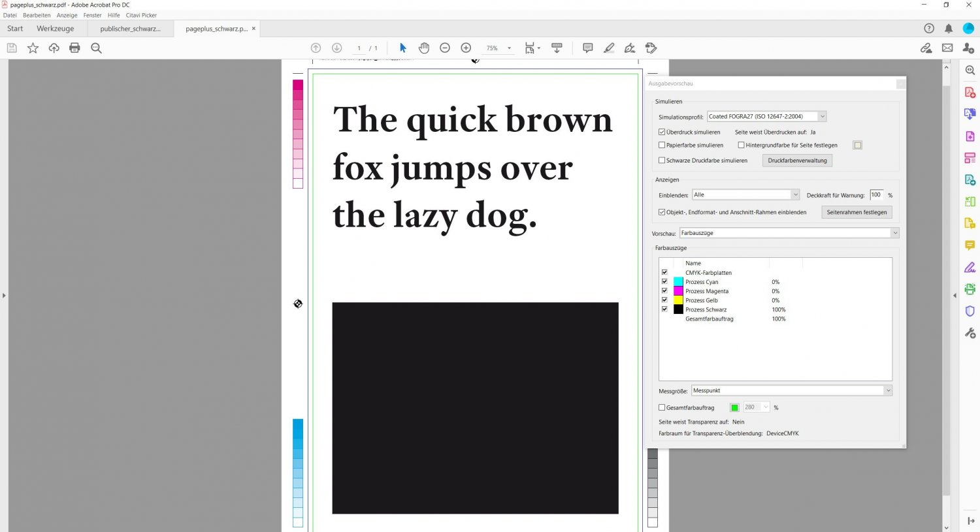Screen dimensions: 980x532
Task: Expand the Einblenden dropdown set to Alle
Action: click(x=745, y=195)
